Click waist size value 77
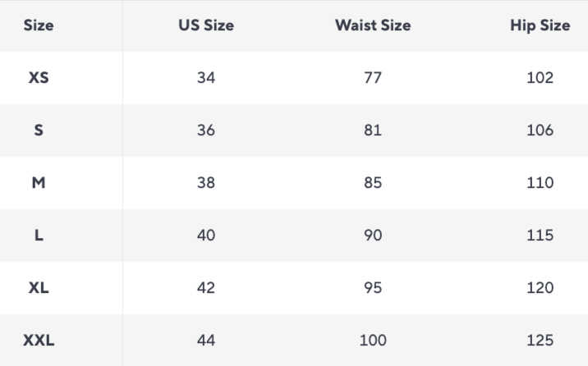Viewport: 588px width, 366px height. point(373,78)
